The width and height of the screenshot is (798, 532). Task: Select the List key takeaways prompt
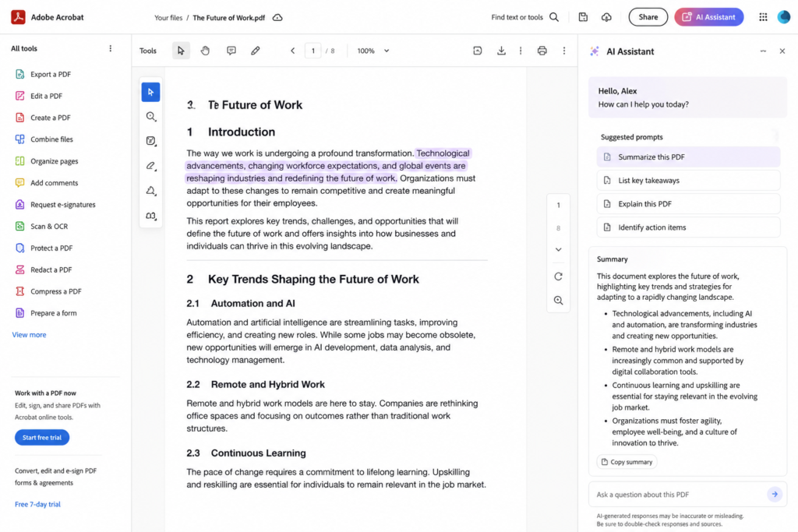coord(688,181)
